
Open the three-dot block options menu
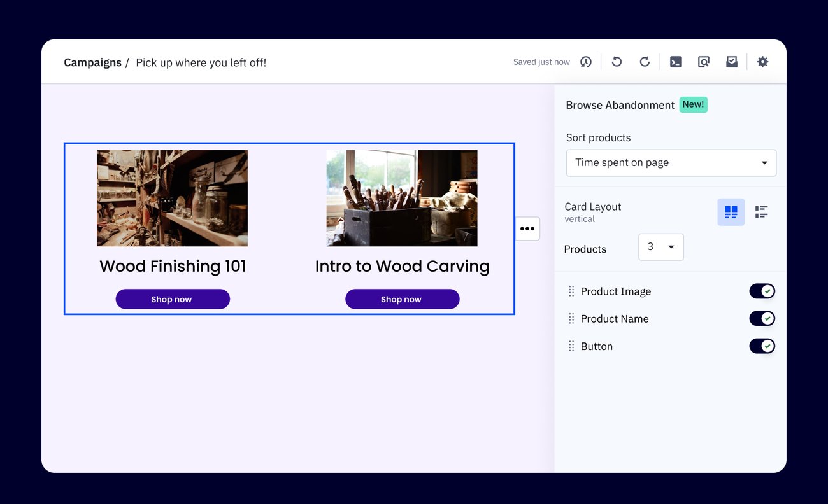coord(527,228)
